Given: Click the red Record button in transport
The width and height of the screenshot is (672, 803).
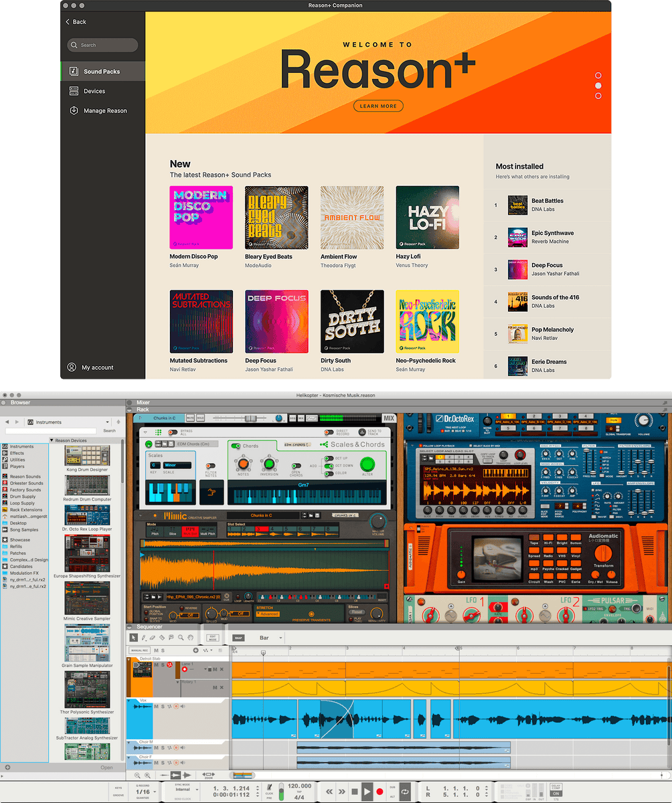Looking at the screenshot, I should click(x=380, y=792).
